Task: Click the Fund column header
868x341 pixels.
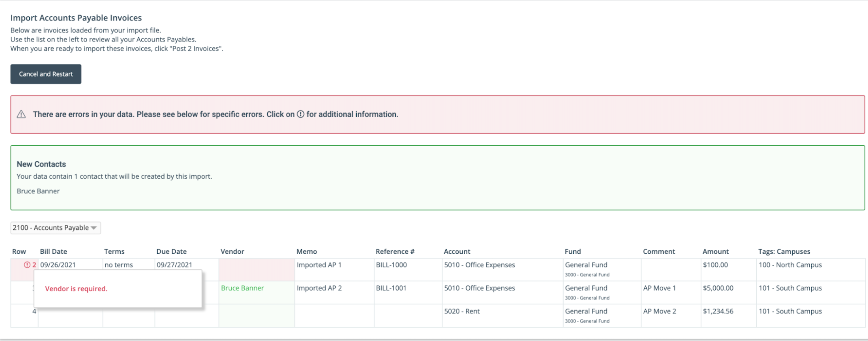Action: point(573,251)
